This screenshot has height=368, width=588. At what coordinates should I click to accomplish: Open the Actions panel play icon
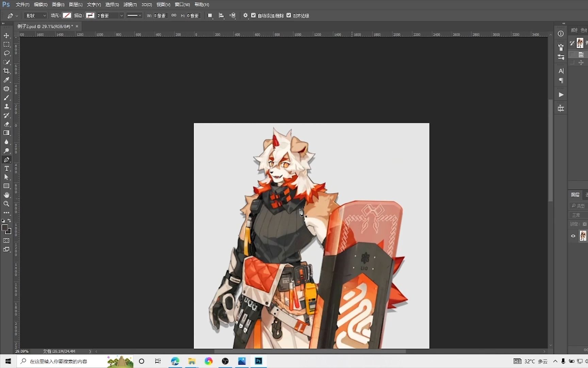(x=561, y=95)
